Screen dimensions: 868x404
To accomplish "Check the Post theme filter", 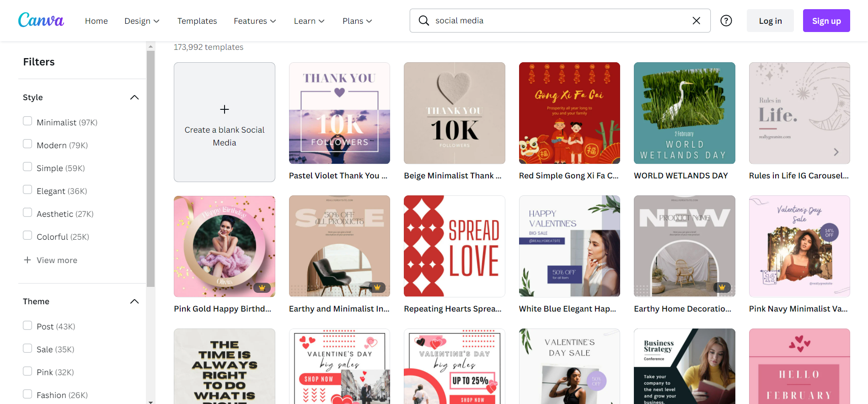I will pos(27,325).
